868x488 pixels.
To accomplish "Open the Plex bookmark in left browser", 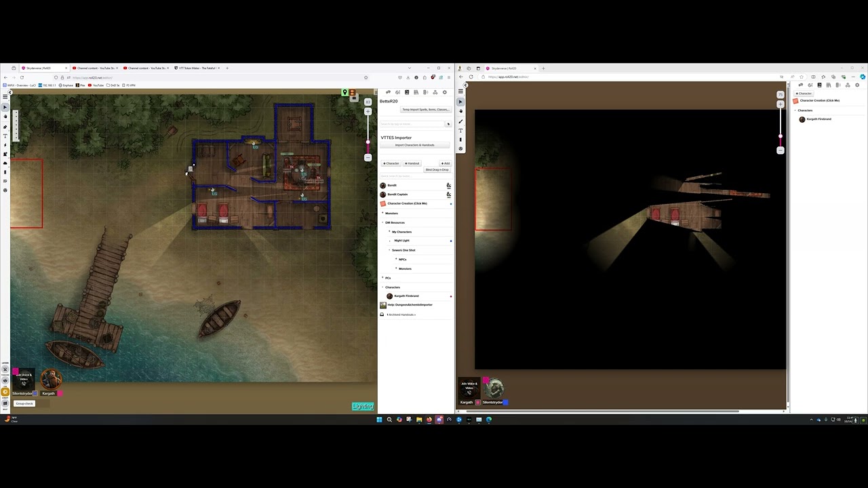I will [x=81, y=85].
